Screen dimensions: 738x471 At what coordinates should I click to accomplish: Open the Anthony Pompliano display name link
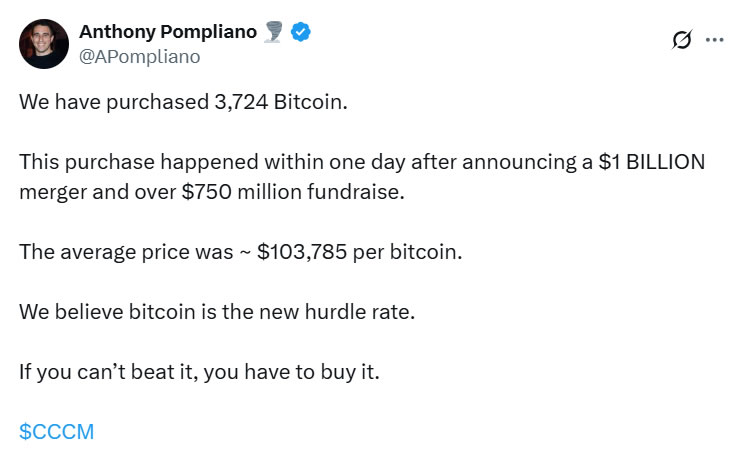(x=169, y=32)
